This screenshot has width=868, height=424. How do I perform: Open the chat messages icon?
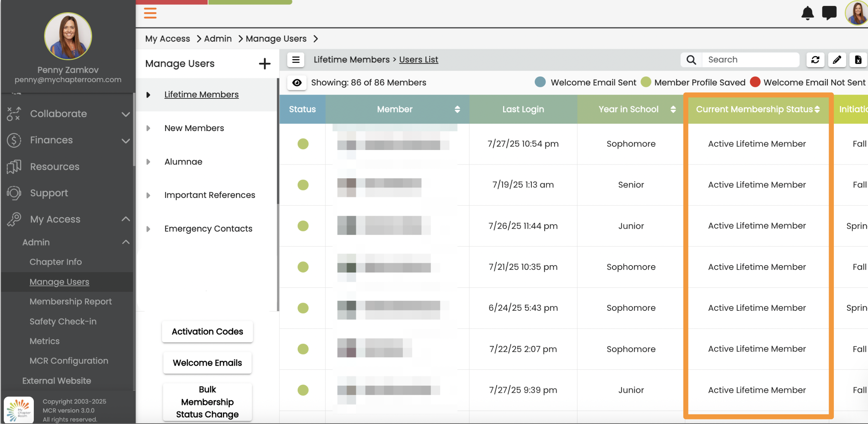click(829, 13)
